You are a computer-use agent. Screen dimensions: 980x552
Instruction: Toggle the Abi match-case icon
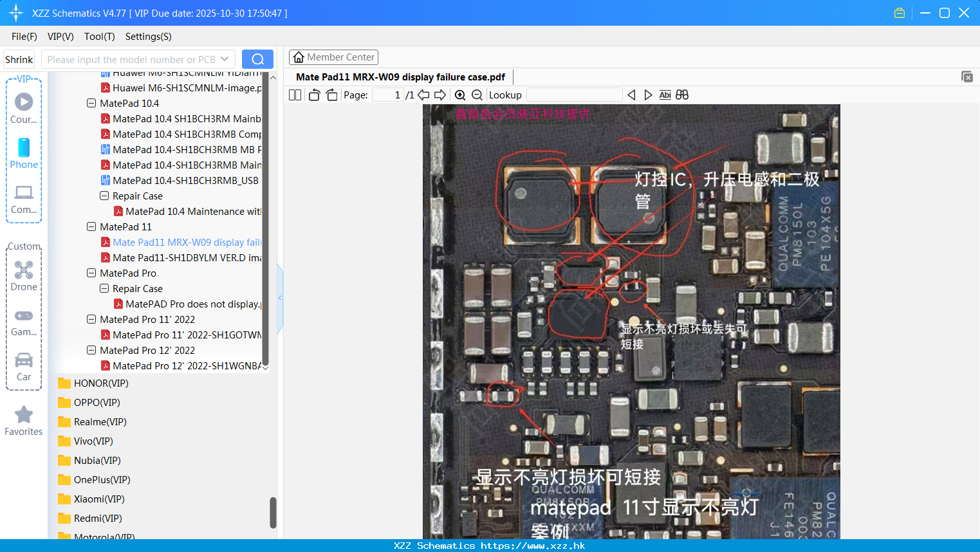(x=665, y=95)
